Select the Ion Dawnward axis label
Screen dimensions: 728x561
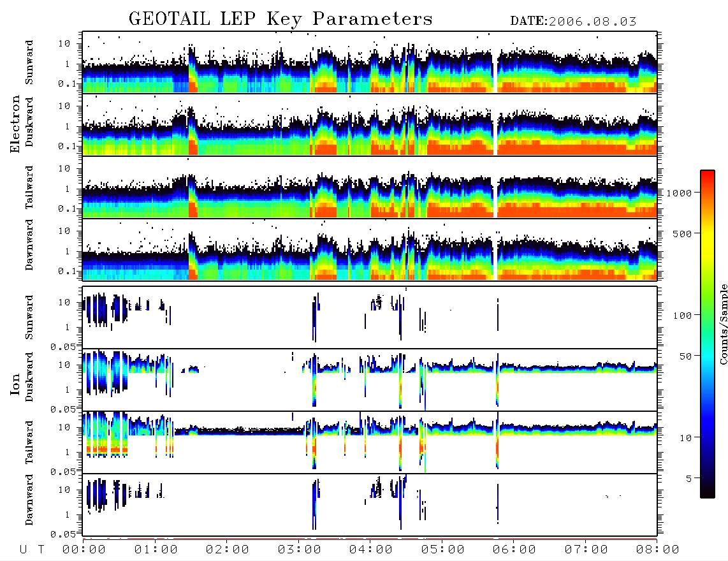29,500
